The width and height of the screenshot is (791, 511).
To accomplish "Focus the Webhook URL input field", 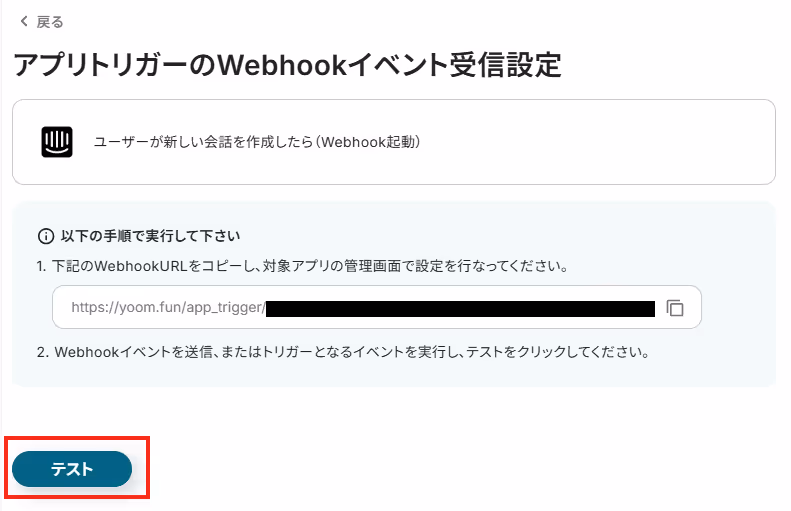I will tap(377, 307).
